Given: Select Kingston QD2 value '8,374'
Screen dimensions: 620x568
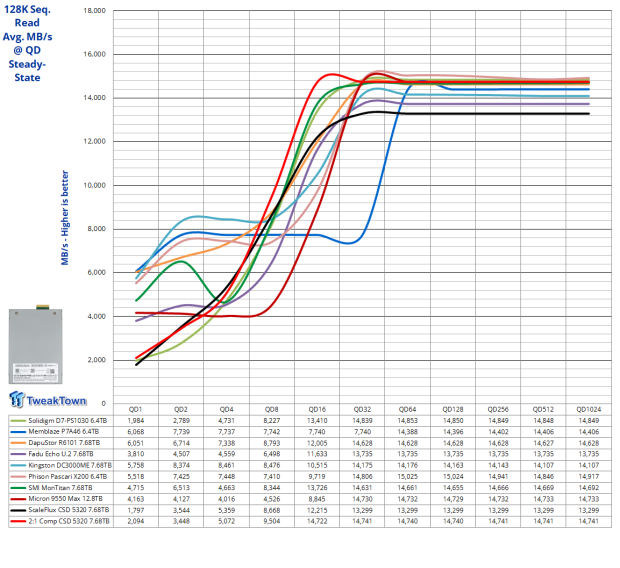Looking at the screenshot, I should tap(181, 466).
